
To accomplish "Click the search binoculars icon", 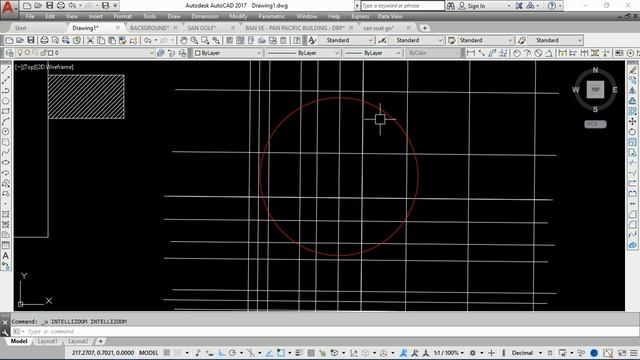I will point(451,6).
